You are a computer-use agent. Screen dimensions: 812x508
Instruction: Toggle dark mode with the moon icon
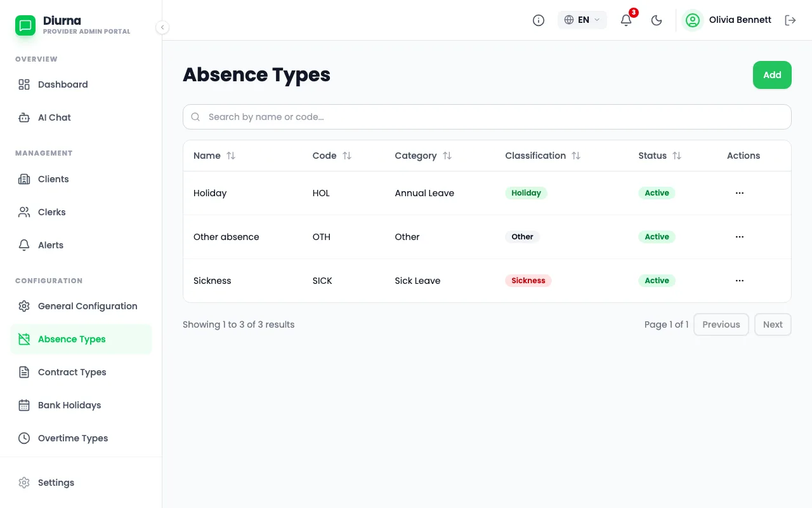657,20
